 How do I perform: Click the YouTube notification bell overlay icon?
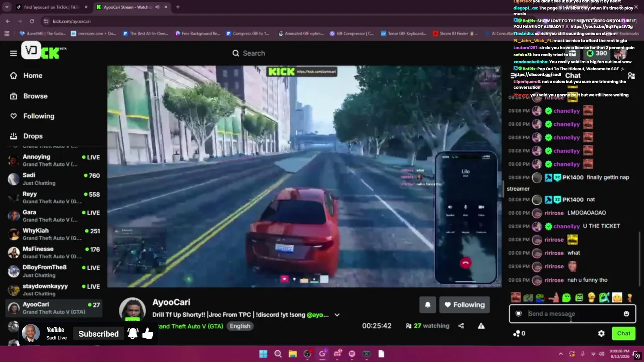133,334
